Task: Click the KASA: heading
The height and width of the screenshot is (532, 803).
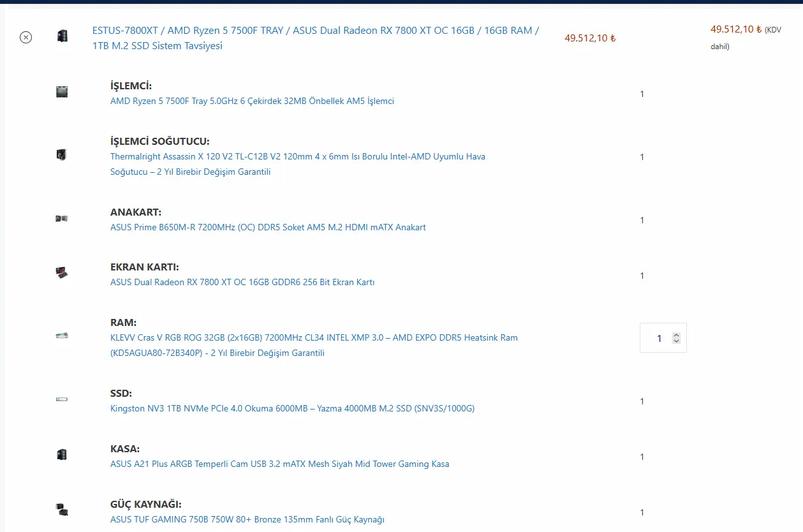Action: (125, 449)
